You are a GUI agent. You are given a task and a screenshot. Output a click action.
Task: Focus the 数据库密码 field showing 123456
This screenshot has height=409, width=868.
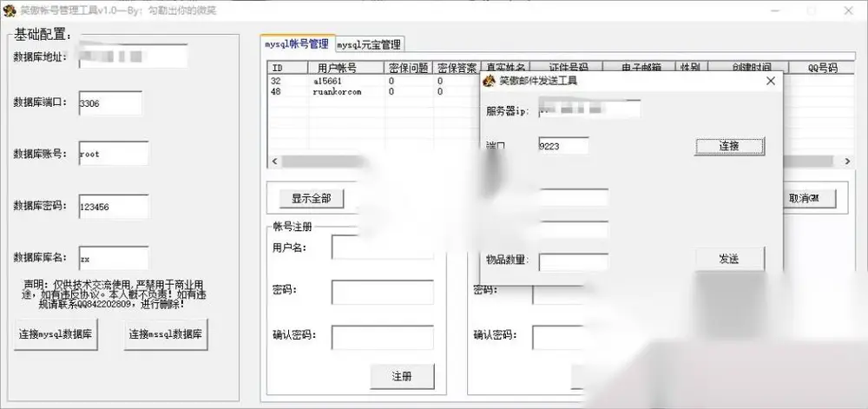114,207
